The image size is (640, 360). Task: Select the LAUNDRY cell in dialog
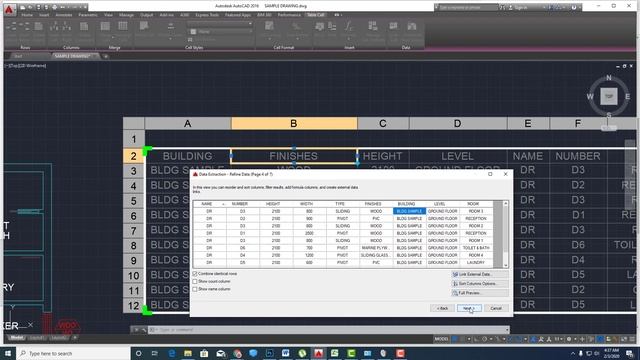point(476,262)
